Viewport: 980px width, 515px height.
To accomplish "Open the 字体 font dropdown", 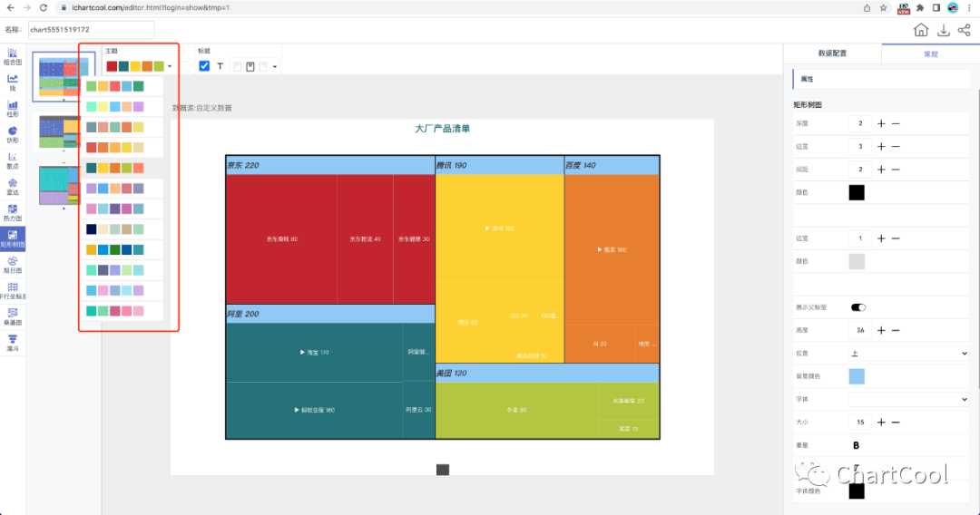I will pos(908,400).
